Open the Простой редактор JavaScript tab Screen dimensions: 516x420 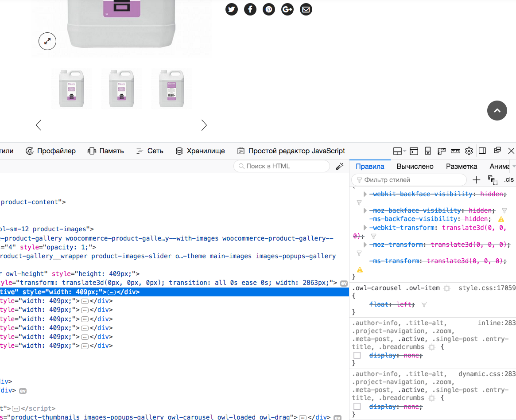[x=291, y=151]
